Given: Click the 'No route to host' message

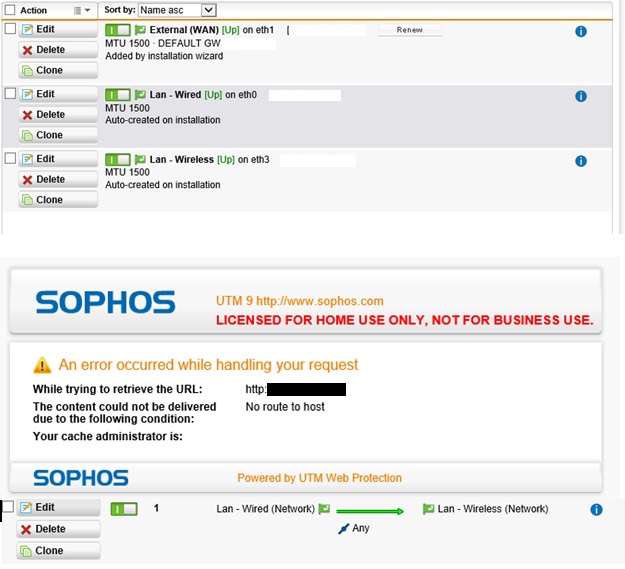Looking at the screenshot, I should (x=285, y=407).
